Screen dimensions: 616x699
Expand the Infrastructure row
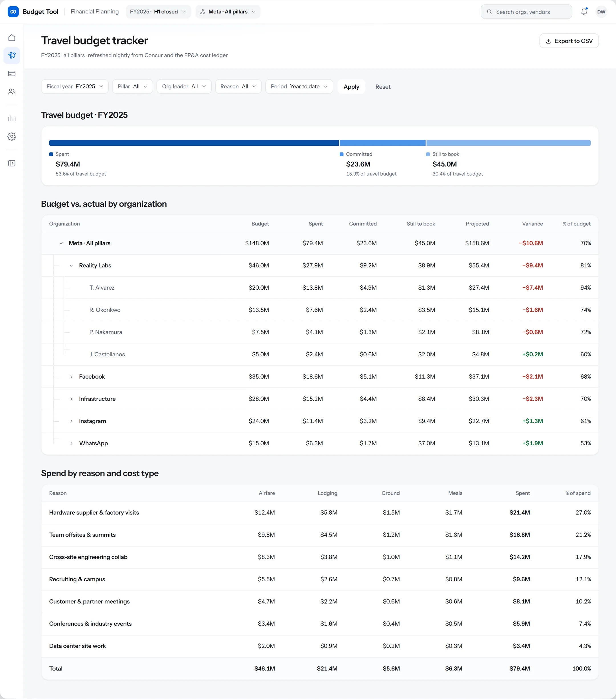click(x=72, y=399)
